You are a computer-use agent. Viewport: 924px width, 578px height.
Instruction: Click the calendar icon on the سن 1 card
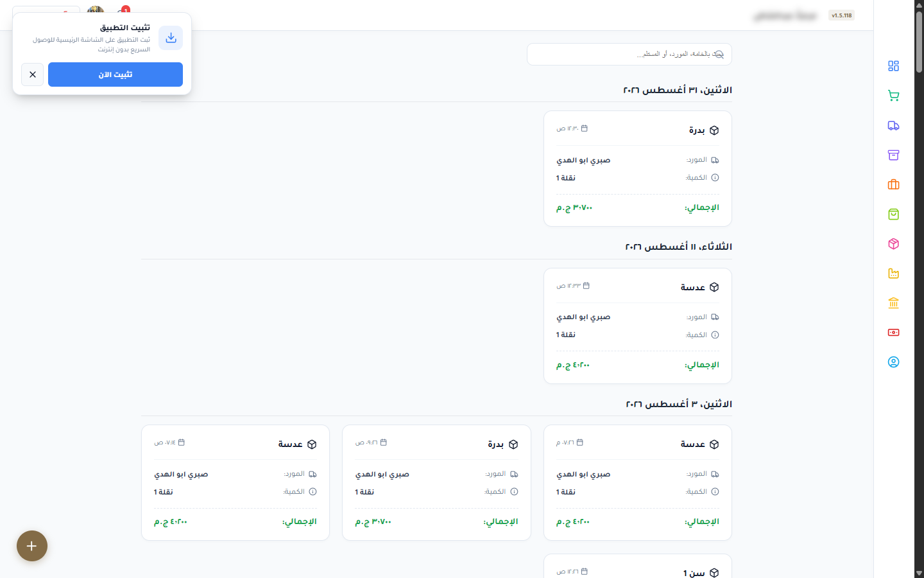pos(585,571)
